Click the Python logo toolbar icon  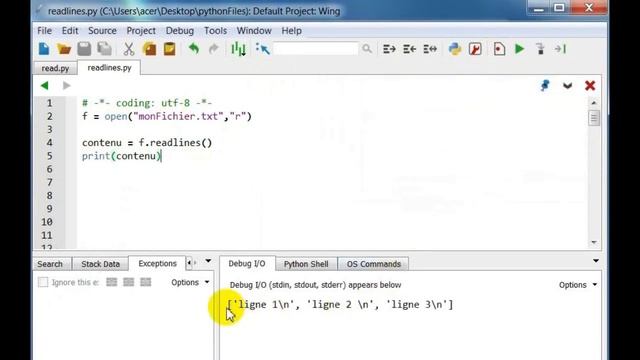click(455, 49)
